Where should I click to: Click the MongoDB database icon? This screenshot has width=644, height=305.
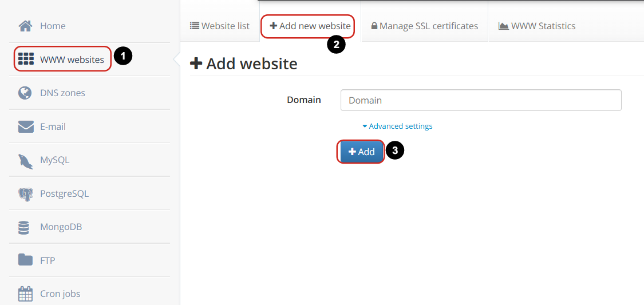pos(24,227)
